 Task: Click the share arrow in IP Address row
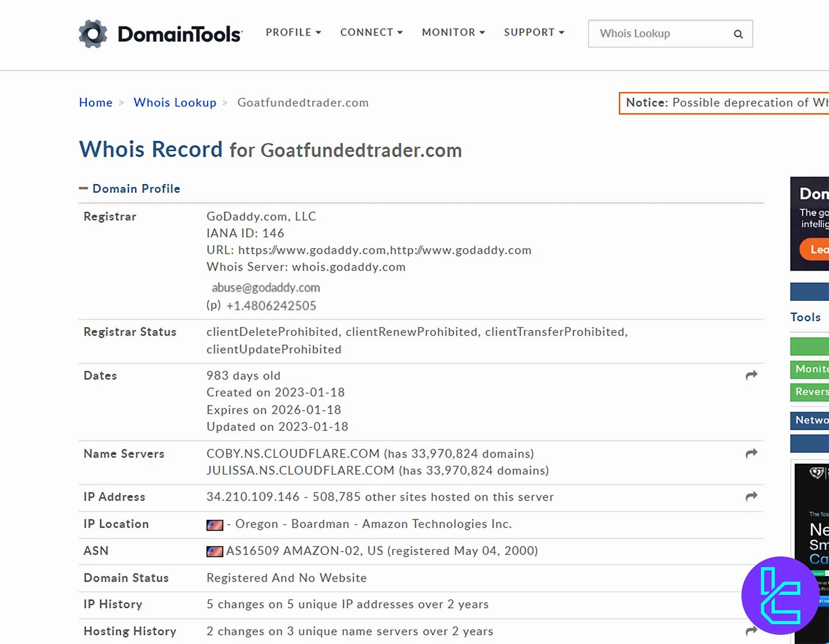[751, 497]
